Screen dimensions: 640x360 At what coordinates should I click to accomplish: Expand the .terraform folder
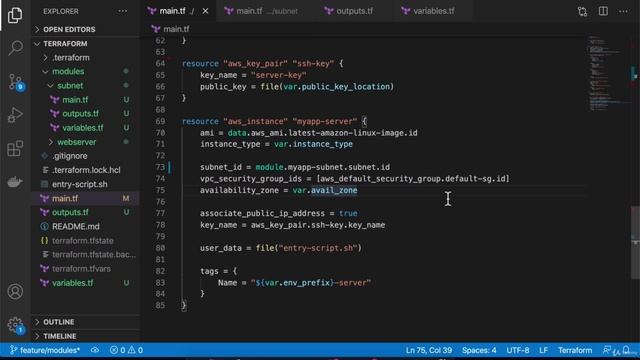tap(85, 58)
